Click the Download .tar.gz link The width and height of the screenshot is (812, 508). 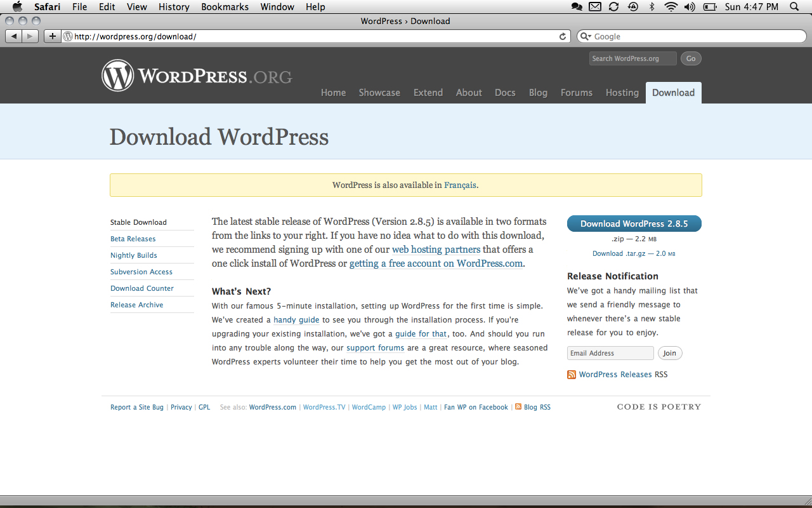coord(634,253)
